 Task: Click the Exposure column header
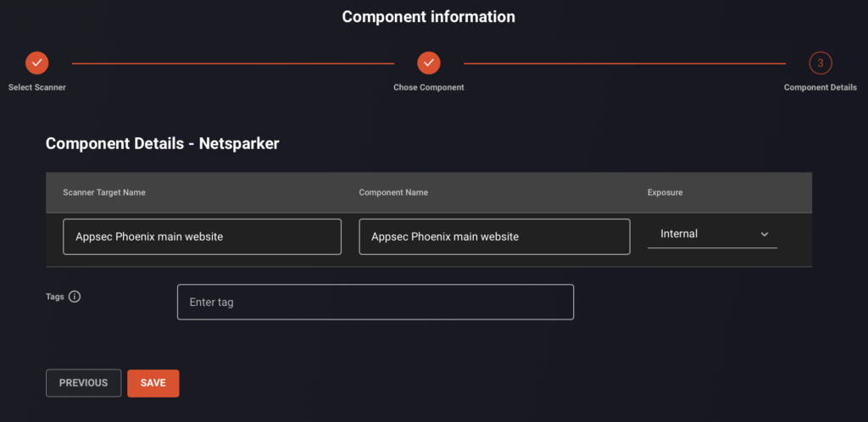(x=665, y=192)
